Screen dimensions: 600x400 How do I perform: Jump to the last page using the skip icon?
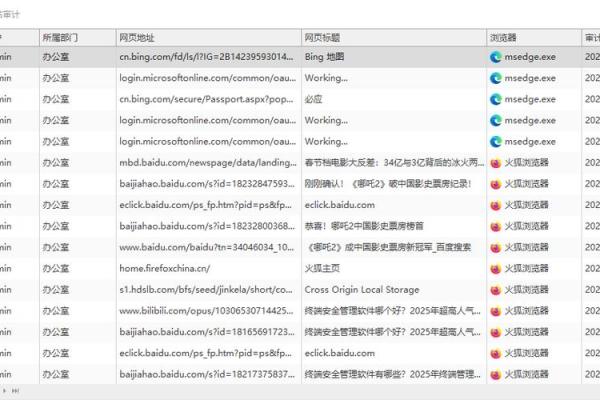15,391
